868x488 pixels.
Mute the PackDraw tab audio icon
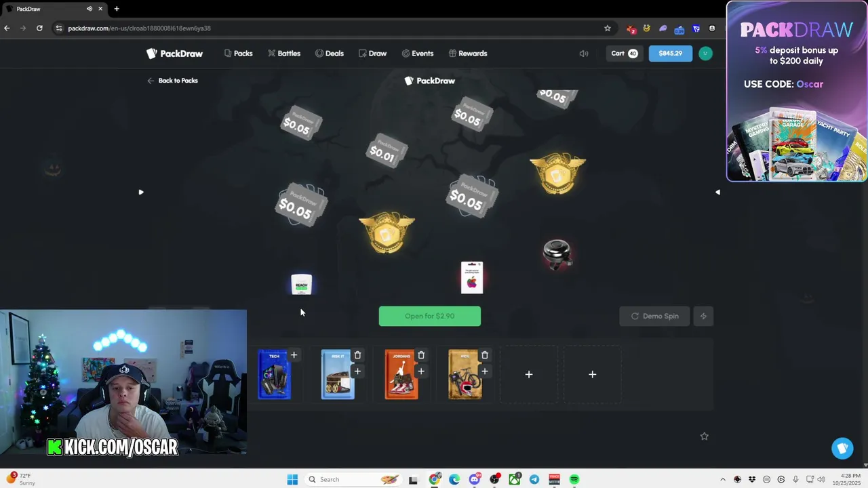point(90,9)
